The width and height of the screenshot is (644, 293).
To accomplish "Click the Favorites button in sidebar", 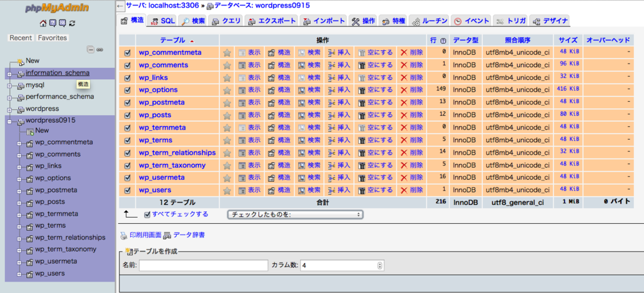I will [52, 38].
